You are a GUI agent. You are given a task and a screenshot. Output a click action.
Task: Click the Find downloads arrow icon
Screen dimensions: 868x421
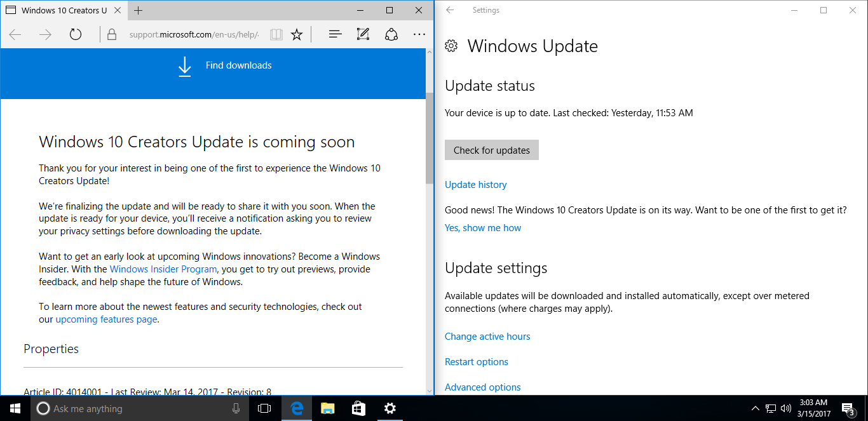click(x=184, y=67)
